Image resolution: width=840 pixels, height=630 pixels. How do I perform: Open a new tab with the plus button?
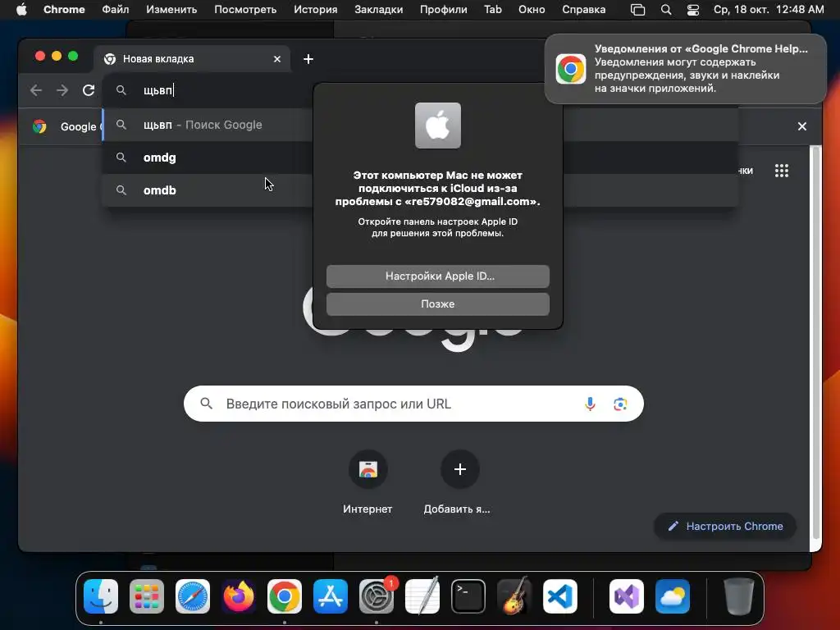[308, 59]
